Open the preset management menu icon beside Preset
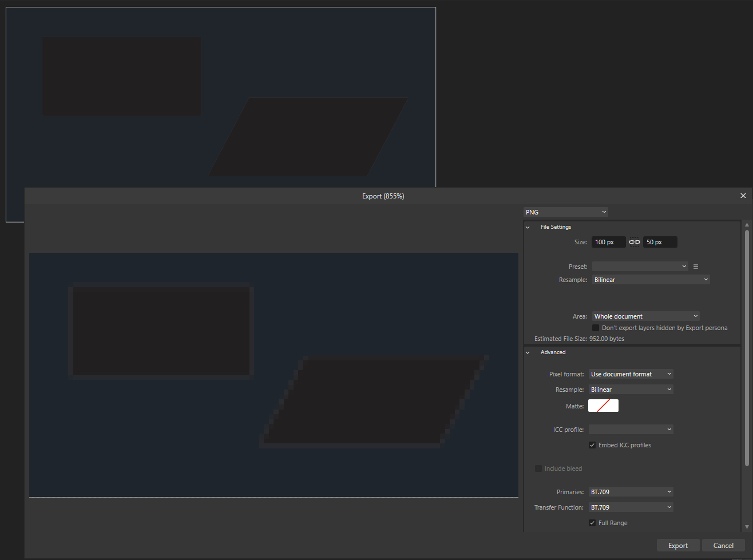 point(696,266)
